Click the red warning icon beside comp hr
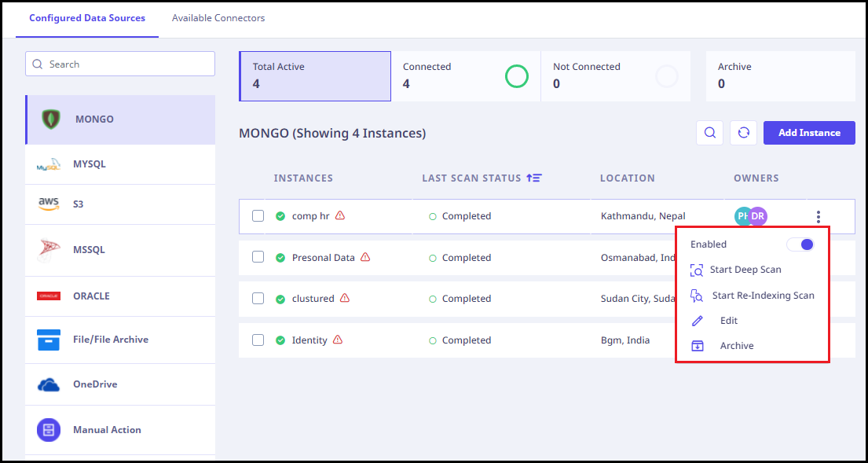 [340, 215]
